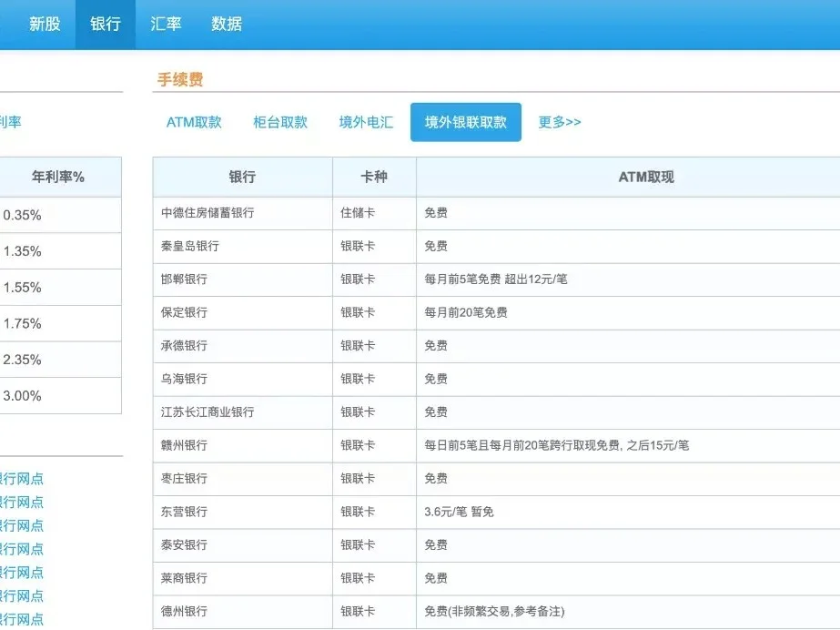Click the 乌海银行 row name
840x630 pixels.
coord(184,379)
